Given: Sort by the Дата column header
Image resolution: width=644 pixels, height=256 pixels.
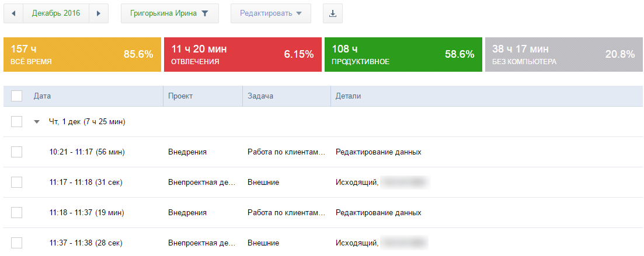Looking at the screenshot, I should (x=43, y=96).
